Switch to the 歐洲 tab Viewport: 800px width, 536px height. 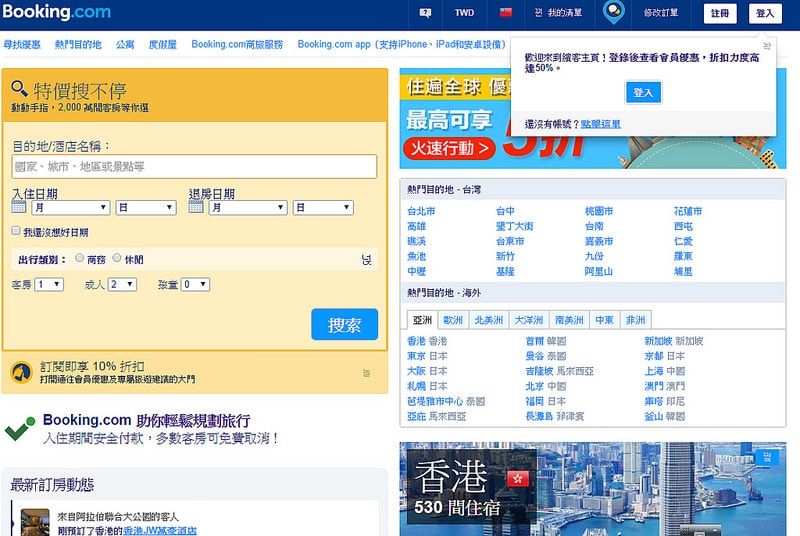[453, 320]
